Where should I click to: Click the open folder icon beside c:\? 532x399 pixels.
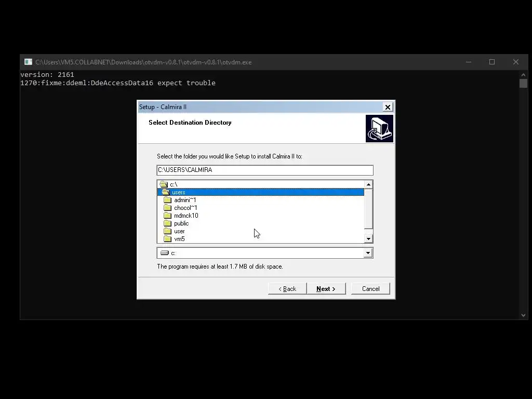164,184
